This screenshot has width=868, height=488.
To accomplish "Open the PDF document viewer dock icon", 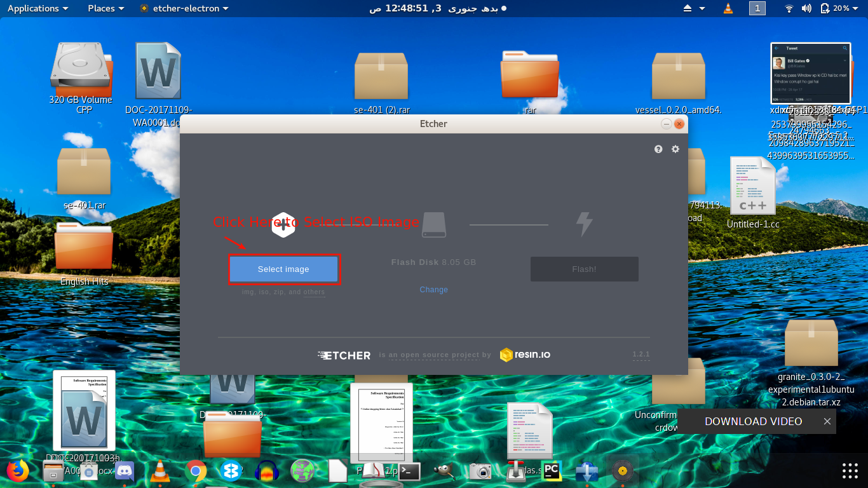I will 374,471.
